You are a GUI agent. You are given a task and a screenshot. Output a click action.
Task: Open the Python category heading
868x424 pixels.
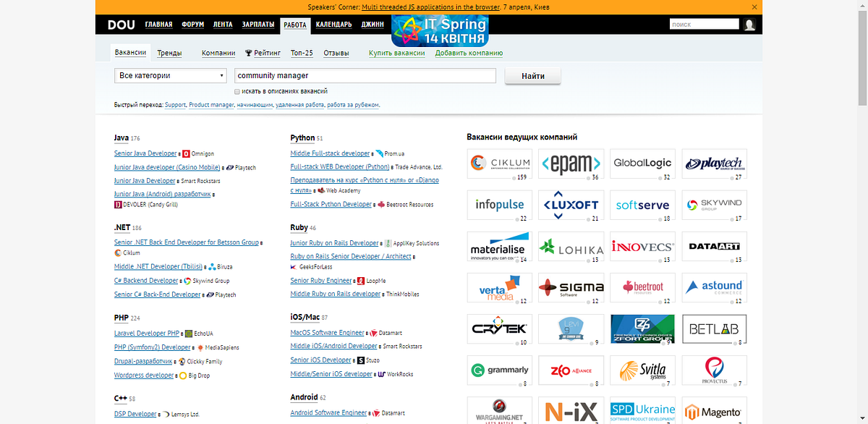pos(302,137)
